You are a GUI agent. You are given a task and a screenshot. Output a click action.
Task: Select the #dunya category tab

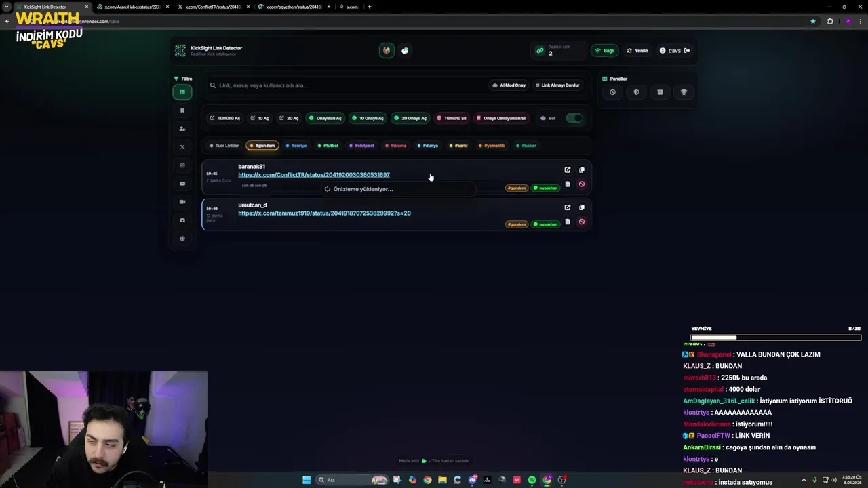[428, 146]
